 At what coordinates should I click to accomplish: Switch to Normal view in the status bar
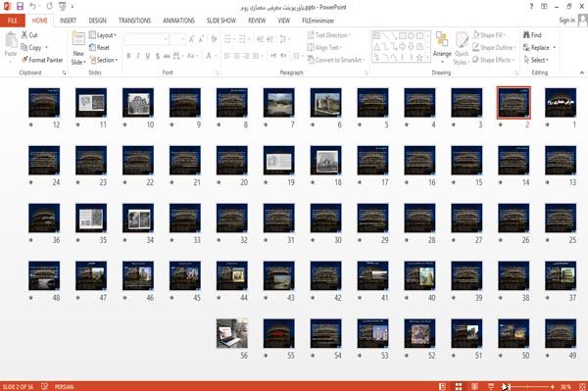point(443,386)
